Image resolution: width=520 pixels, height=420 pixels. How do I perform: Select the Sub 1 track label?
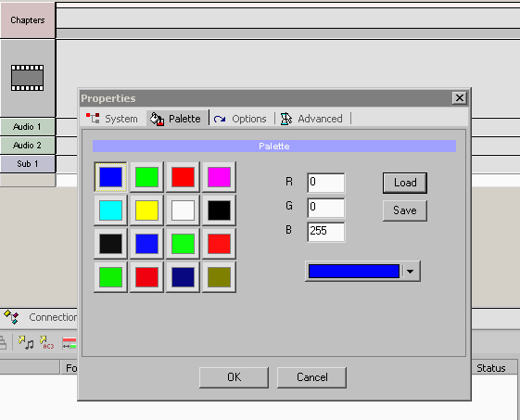tap(28, 164)
